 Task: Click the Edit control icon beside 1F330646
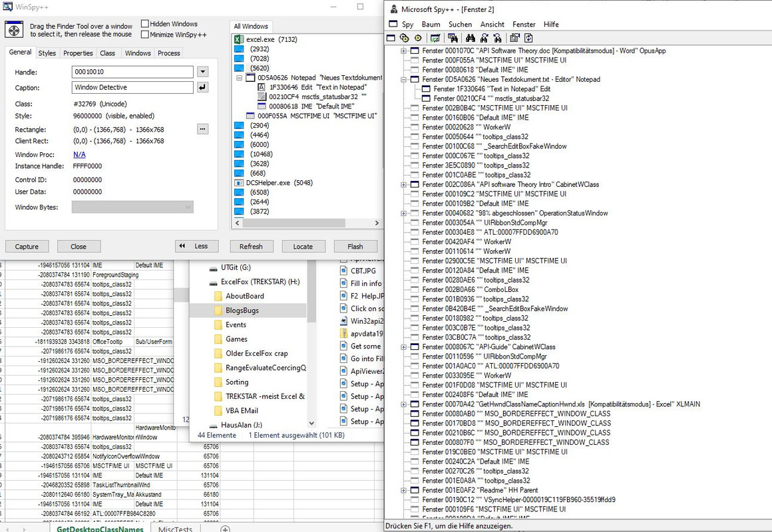click(262, 87)
